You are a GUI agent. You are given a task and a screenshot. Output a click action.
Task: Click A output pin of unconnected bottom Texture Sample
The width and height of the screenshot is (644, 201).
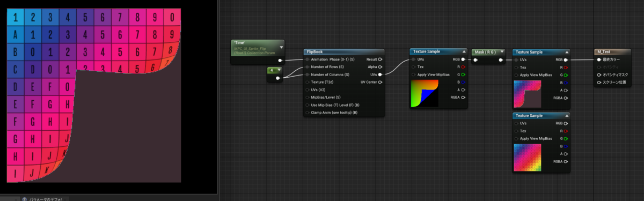(566, 153)
